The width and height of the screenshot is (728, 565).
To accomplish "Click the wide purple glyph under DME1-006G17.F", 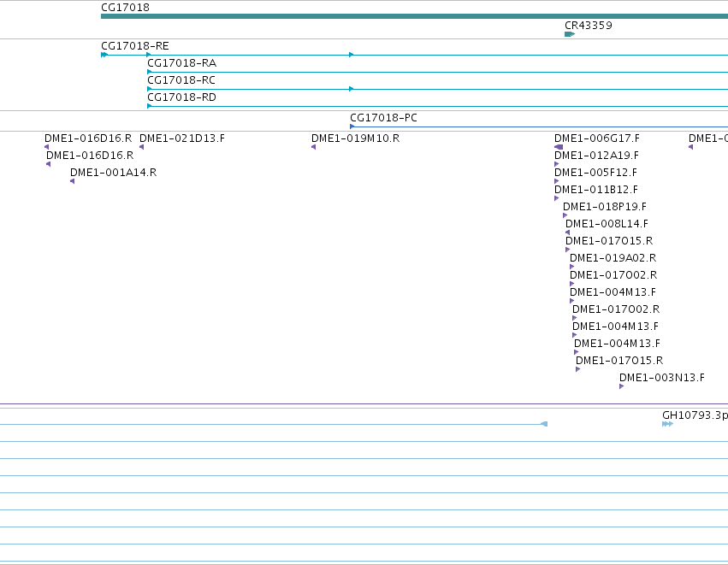I will 559,147.
